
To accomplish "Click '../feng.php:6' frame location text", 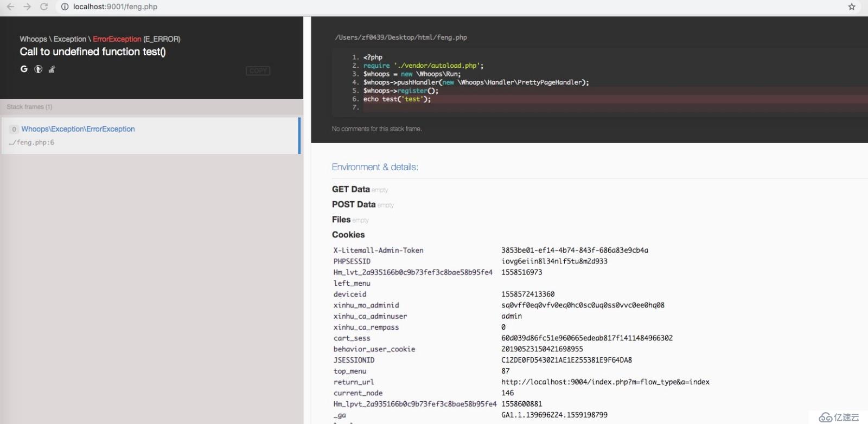I will pos(31,143).
